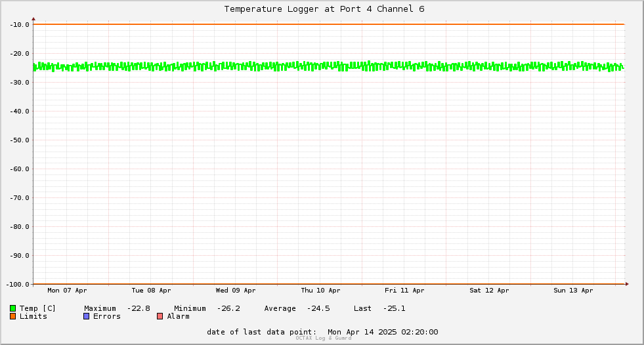Click the green Temp [C] legend swatch
Viewport: 644px width, 345px height.
click(x=12, y=308)
